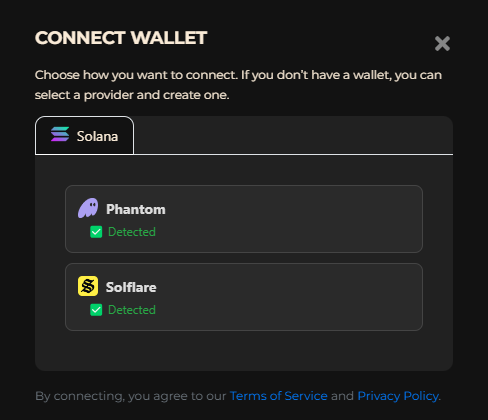
Task: Click the Solflare wallet name text
Action: click(131, 287)
